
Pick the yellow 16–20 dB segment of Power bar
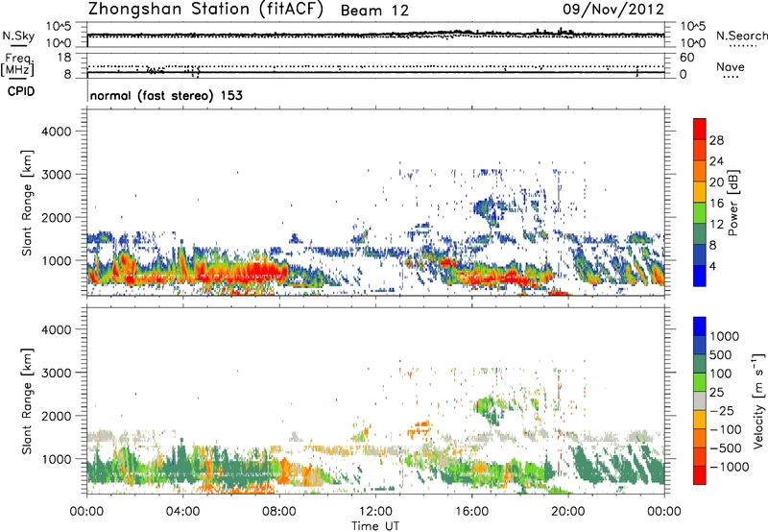pos(700,192)
